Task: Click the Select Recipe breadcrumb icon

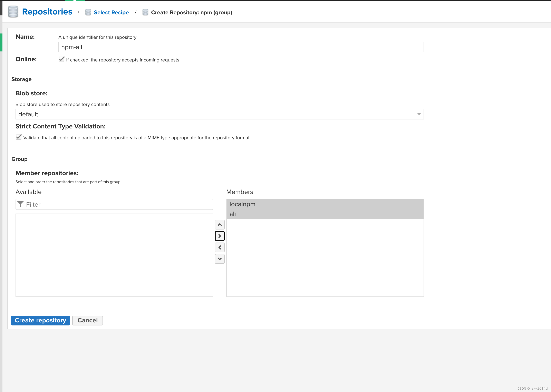Action: (88, 12)
